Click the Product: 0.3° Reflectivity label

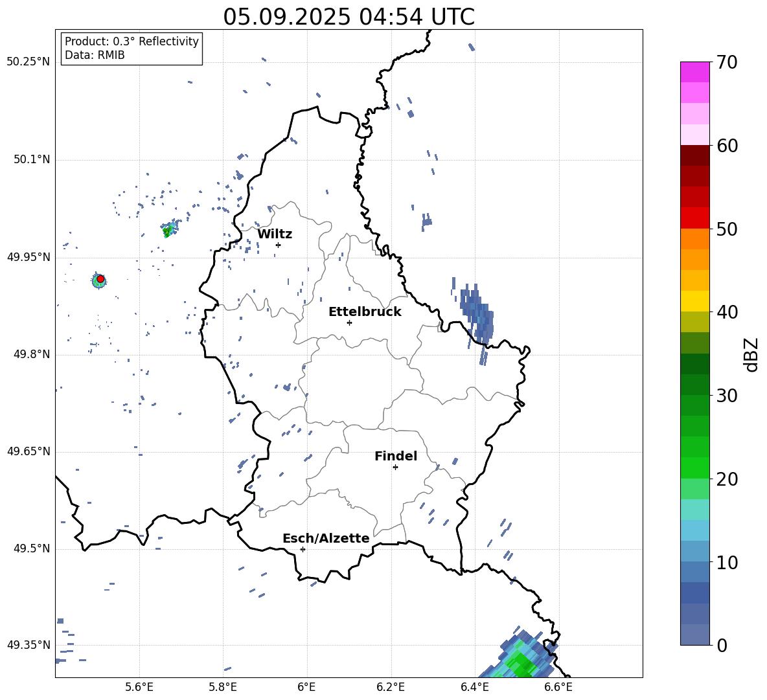(132, 41)
